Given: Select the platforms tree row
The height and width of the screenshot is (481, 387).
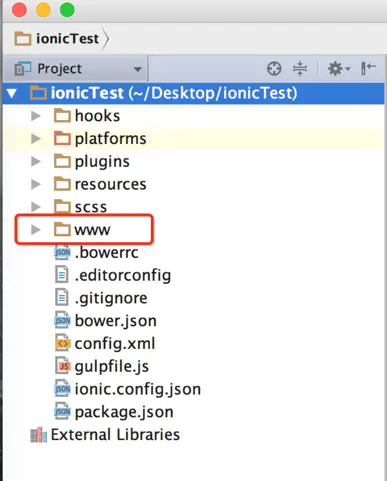Looking at the screenshot, I should 193,139.
